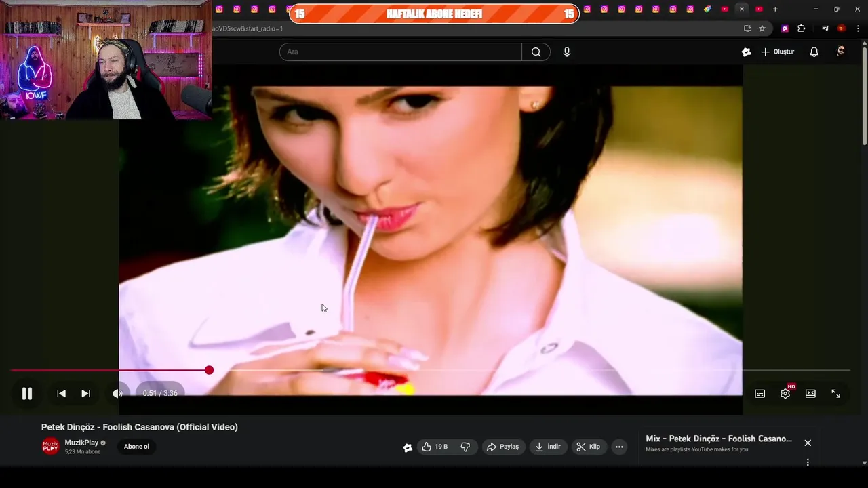868x488 pixels.
Task: Open the Chrome profile avatar
Action: coord(842,28)
